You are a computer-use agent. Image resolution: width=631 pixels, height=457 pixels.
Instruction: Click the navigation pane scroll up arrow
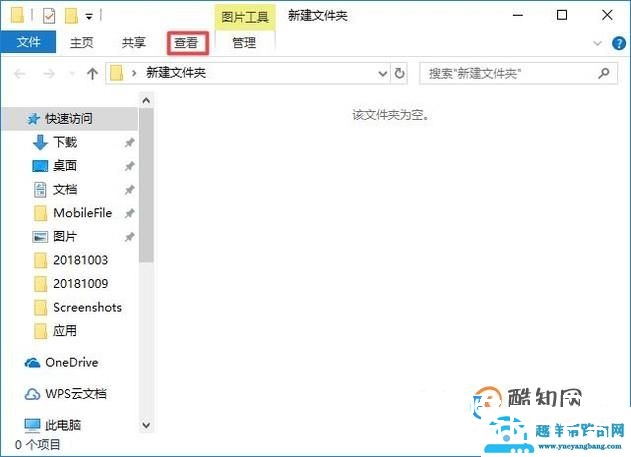146,100
